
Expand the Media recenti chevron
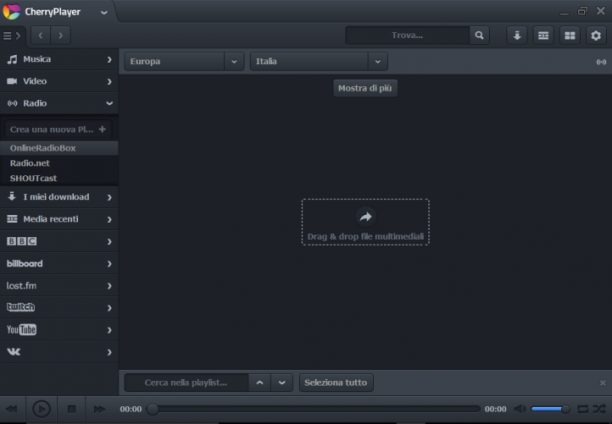point(109,220)
